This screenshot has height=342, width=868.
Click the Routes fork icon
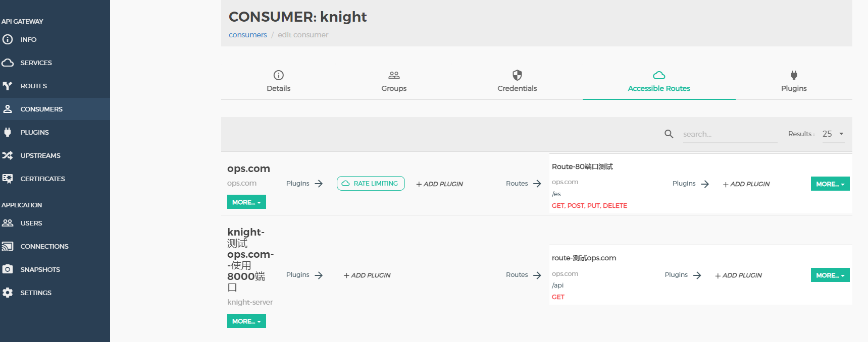point(8,86)
